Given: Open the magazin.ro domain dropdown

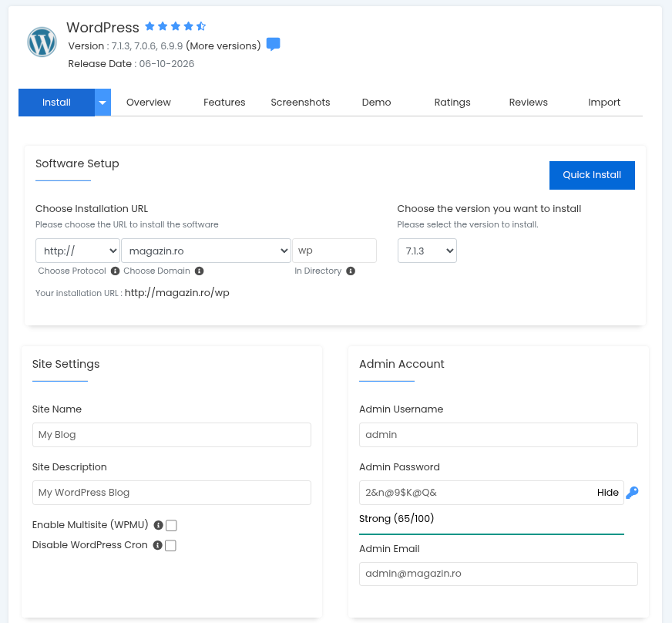Looking at the screenshot, I should click(x=206, y=251).
